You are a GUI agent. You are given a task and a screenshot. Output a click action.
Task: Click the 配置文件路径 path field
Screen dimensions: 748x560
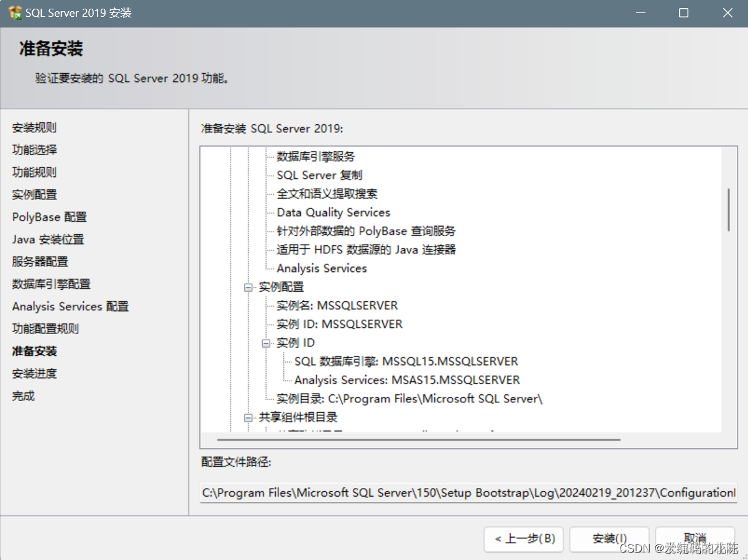468,493
